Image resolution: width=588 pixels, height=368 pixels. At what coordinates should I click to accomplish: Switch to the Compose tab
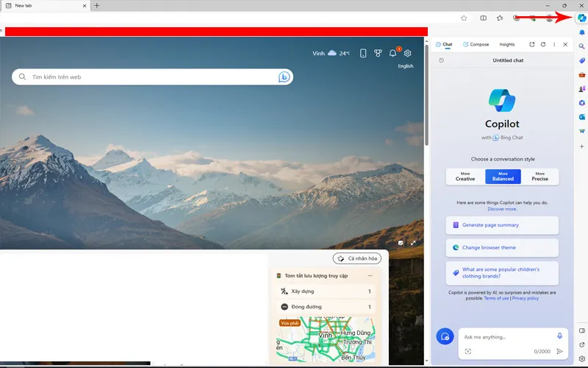(476, 45)
